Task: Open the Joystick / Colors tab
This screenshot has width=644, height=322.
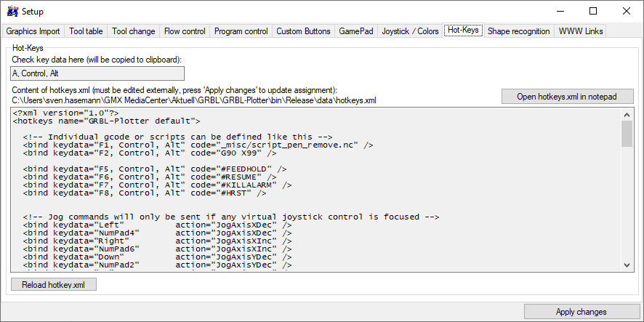Action: click(410, 31)
